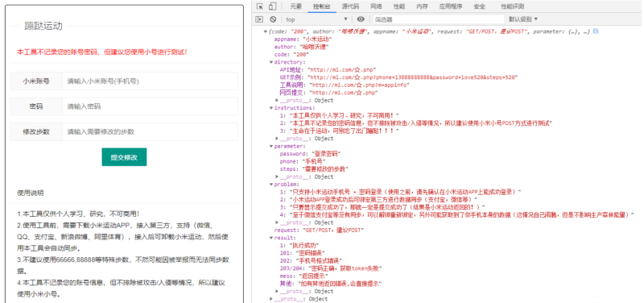
Task: Click the 201 "密码错误" line
Action: (x=303, y=253)
